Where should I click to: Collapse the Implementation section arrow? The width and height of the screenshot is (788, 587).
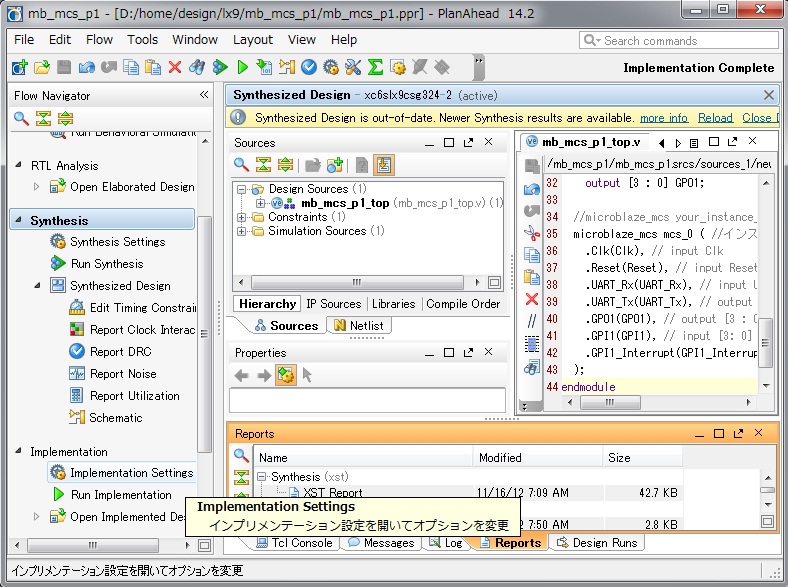(19, 451)
